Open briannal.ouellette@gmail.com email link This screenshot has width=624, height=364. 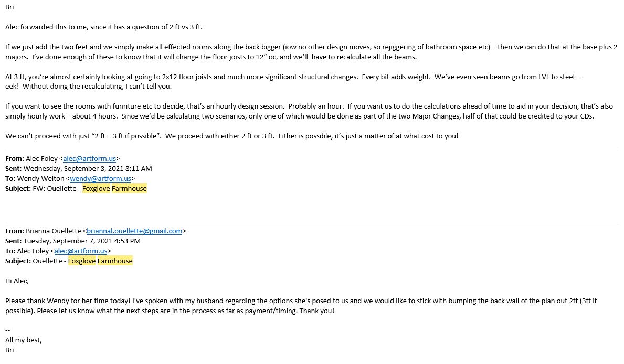pyautogui.click(x=134, y=231)
